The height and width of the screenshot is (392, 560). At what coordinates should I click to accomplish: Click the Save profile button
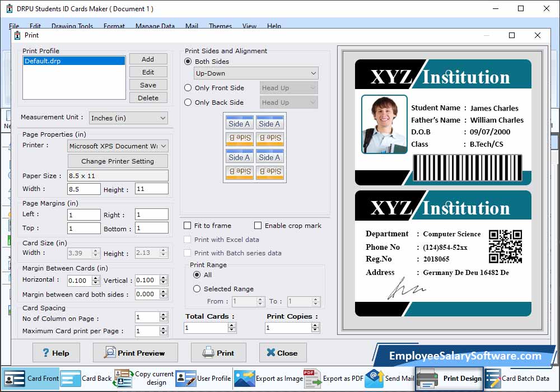click(x=148, y=85)
